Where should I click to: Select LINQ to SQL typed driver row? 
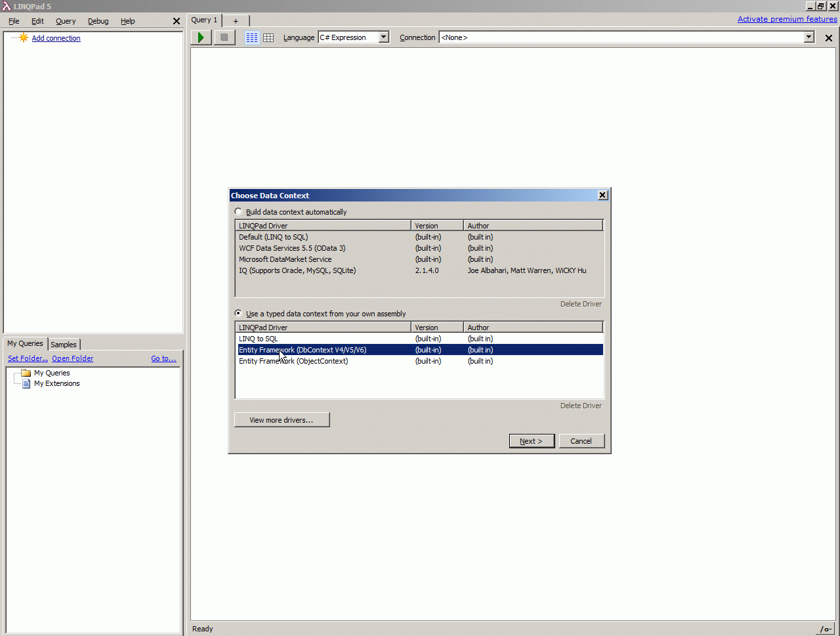419,339
